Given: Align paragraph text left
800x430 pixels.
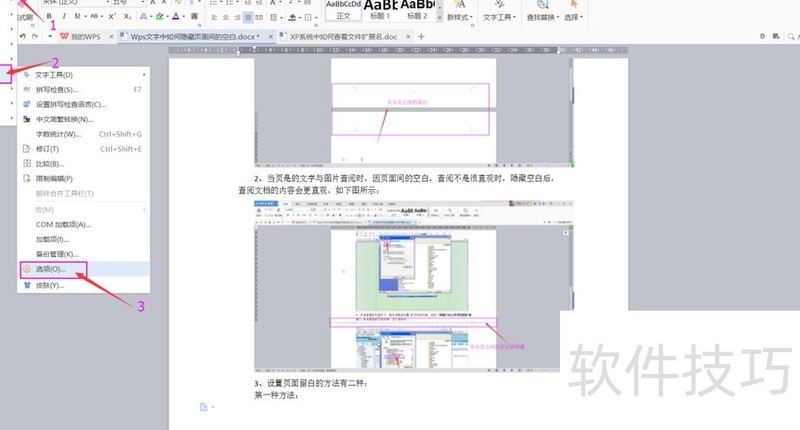Looking at the screenshot, I should [214, 17].
